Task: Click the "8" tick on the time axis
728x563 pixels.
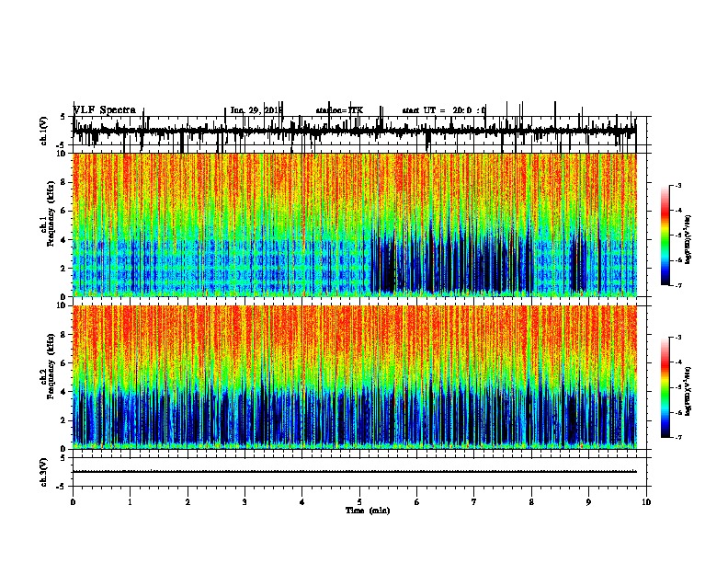Action: (531, 502)
